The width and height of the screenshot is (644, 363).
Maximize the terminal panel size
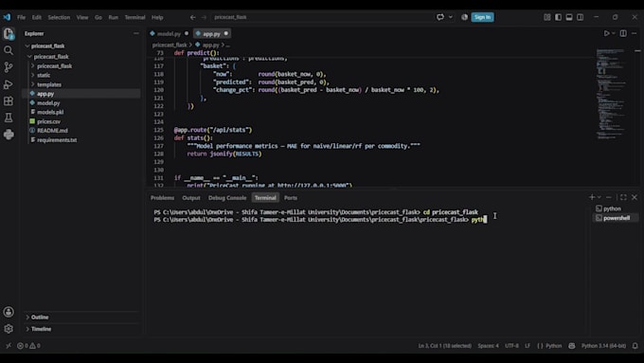pos(623,197)
